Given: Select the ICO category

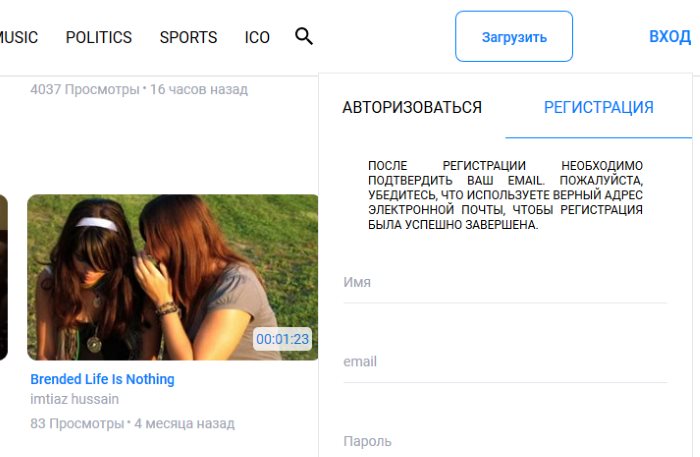Looking at the screenshot, I should tap(257, 37).
